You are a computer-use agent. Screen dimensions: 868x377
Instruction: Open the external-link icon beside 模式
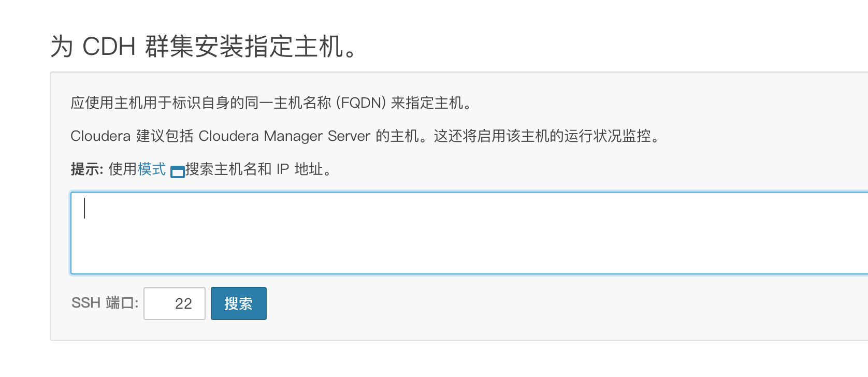pos(178,171)
